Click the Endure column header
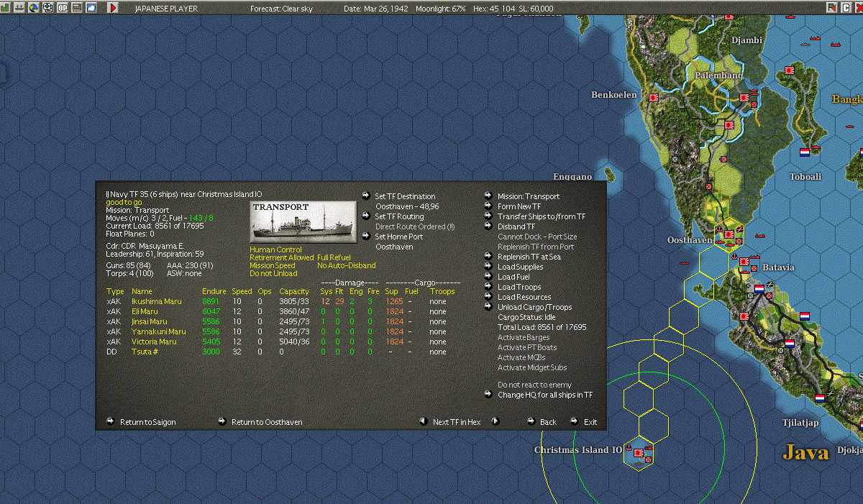The width and height of the screenshot is (863, 504). [214, 291]
